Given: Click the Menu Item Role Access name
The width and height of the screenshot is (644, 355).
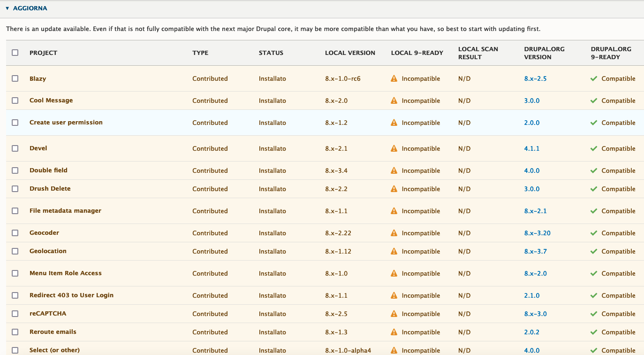Looking at the screenshot, I should [65, 273].
